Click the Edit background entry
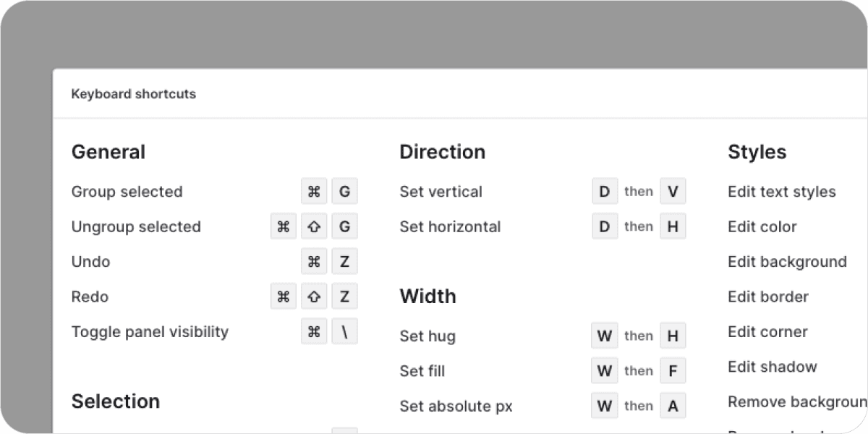This screenshot has width=868, height=434. (787, 262)
